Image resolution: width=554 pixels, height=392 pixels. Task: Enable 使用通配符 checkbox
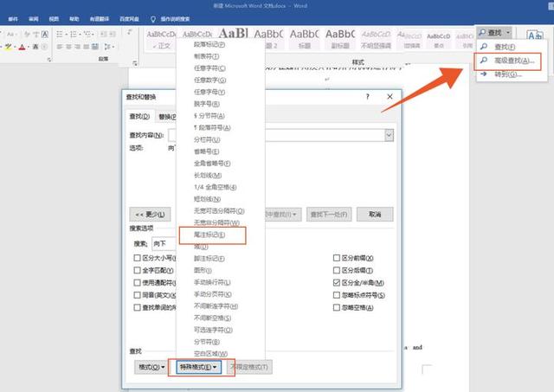[x=137, y=282]
